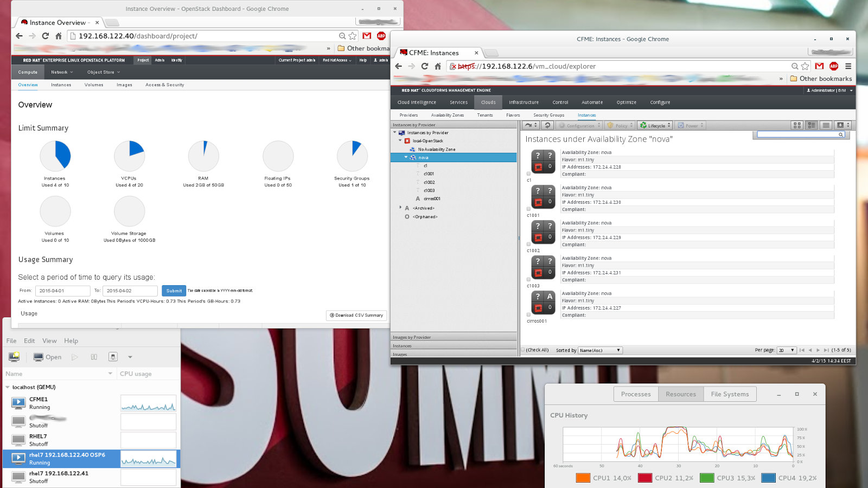Image resolution: width=868 pixels, height=488 pixels.
Task: Open the Network dropdown in OpenStack Dashboard
Action: (x=62, y=72)
